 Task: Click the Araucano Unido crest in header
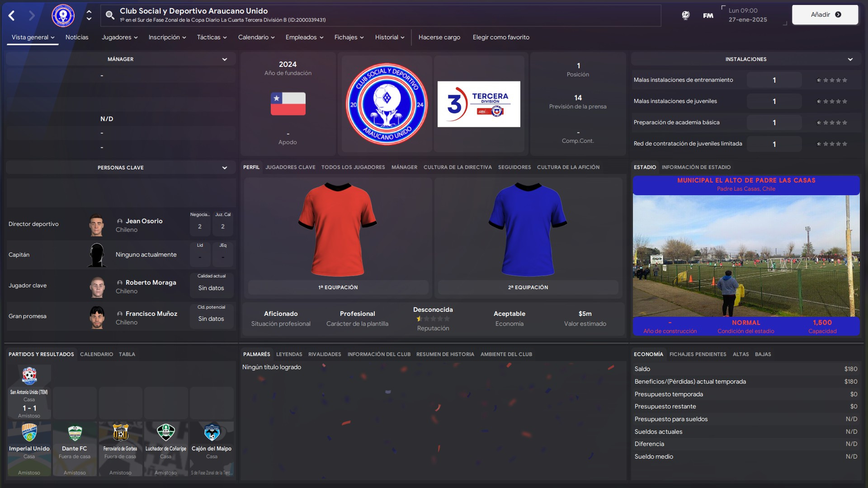(63, 16)
